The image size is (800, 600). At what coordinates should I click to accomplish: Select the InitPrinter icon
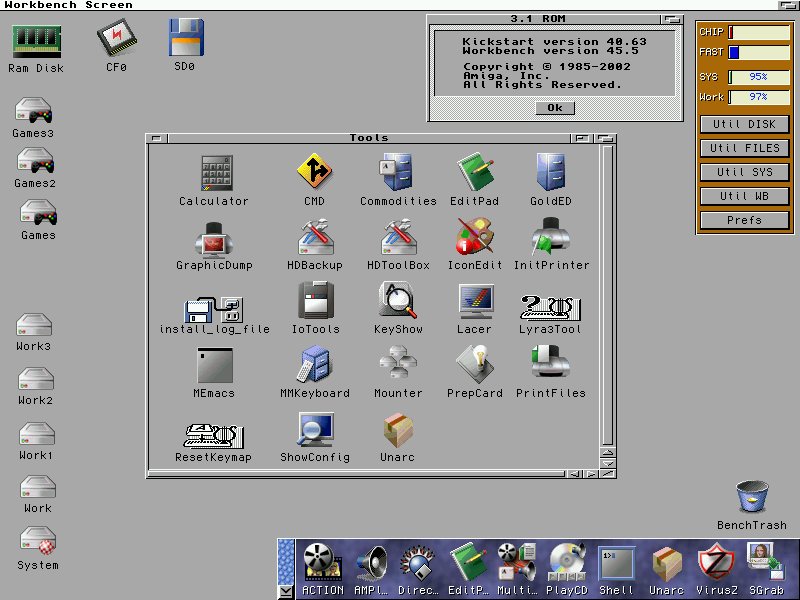[x=551, y=237]
